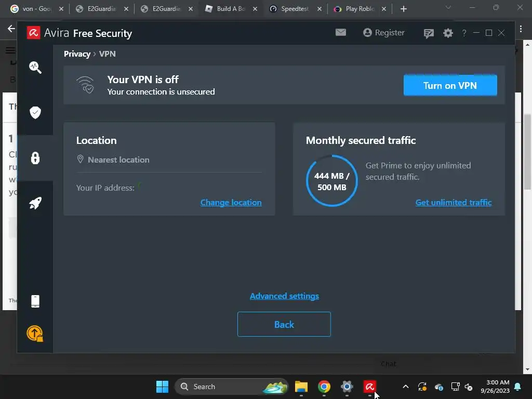
Task: Click the Change location link
Action: [231, 203]
